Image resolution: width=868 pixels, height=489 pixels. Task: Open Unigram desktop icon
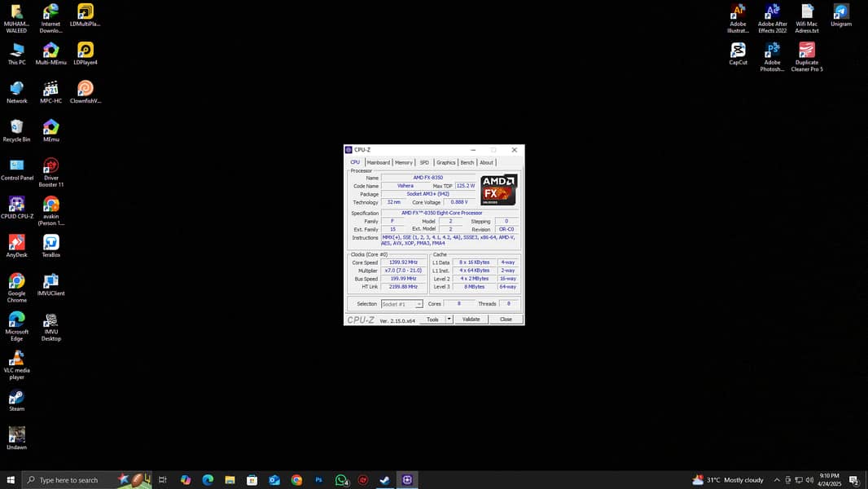841,15
